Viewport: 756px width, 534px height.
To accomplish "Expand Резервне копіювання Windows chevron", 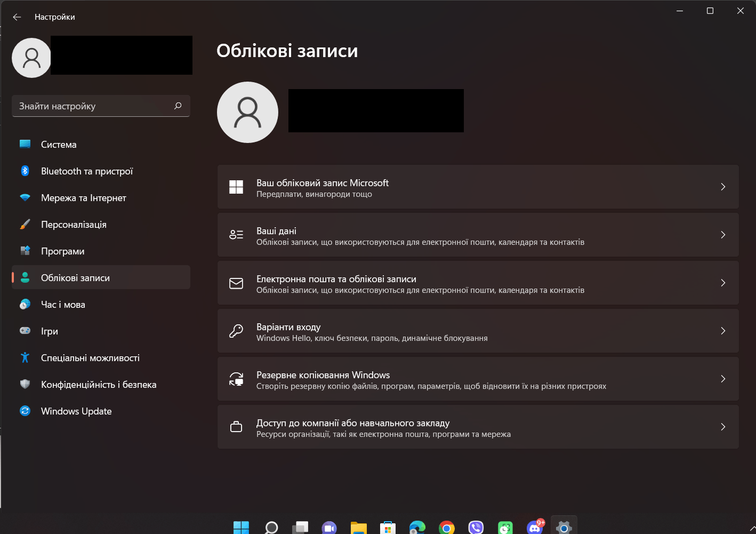I will tap(723, 379).
